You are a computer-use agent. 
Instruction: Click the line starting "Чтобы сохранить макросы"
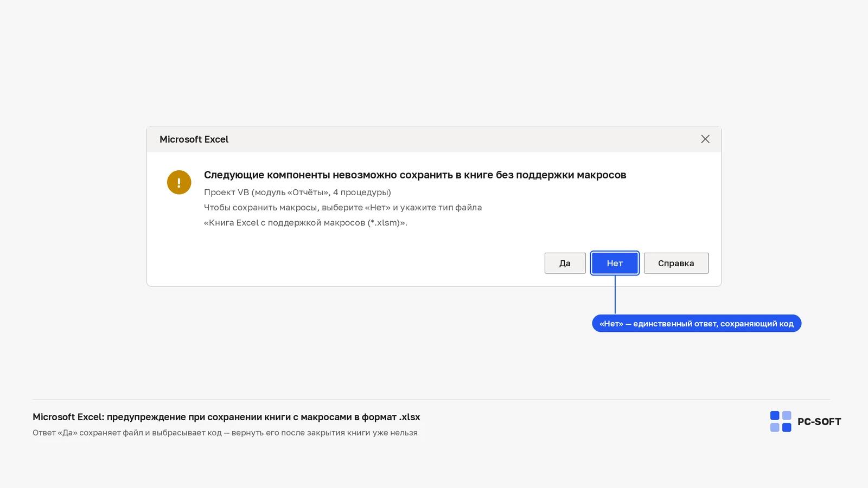(343, 208)
